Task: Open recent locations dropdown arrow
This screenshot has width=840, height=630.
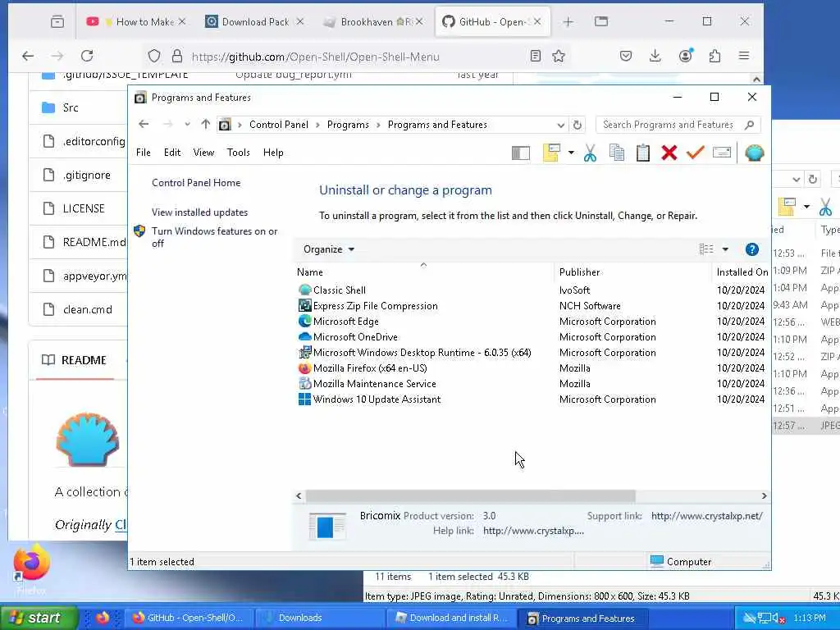Action: (x=187, y=125)
